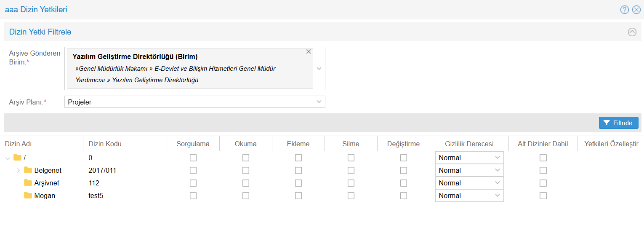This screenshot has height=225, width=644.
Task: Enable Alt Dizinler Dahil for root folder
Action: (x=543, y=158)
